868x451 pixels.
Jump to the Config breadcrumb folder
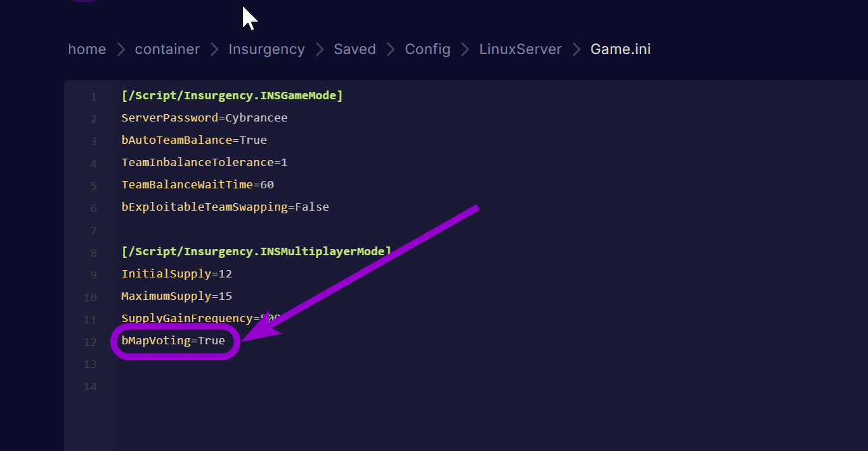tap(428, 49)
